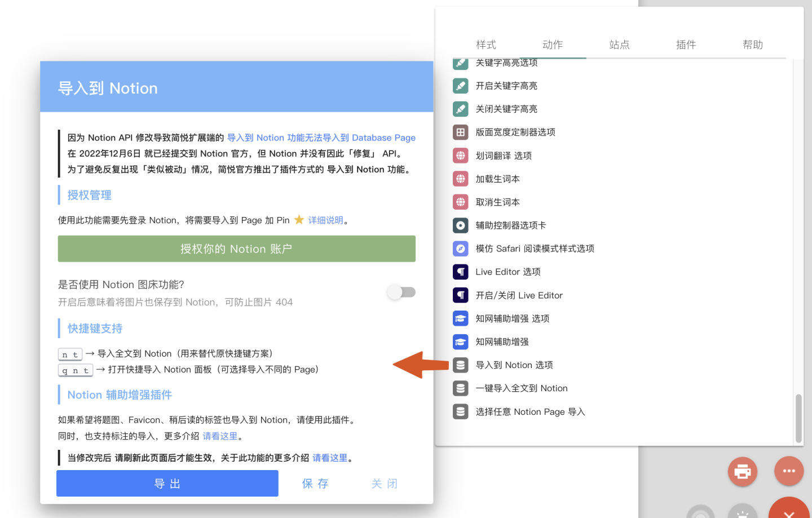Click the red three-dots floating button
This screenshot has width=812, height=518.
point(789,471)
